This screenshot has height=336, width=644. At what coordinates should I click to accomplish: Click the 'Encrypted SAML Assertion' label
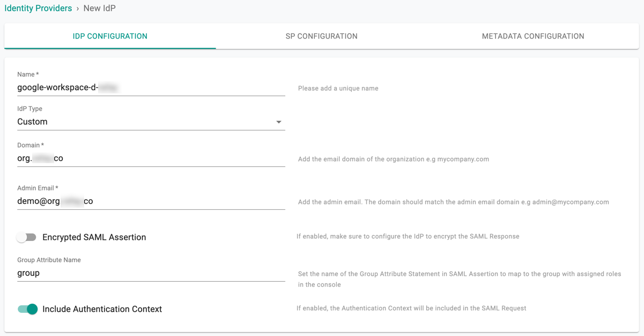(x=94, y=237)
